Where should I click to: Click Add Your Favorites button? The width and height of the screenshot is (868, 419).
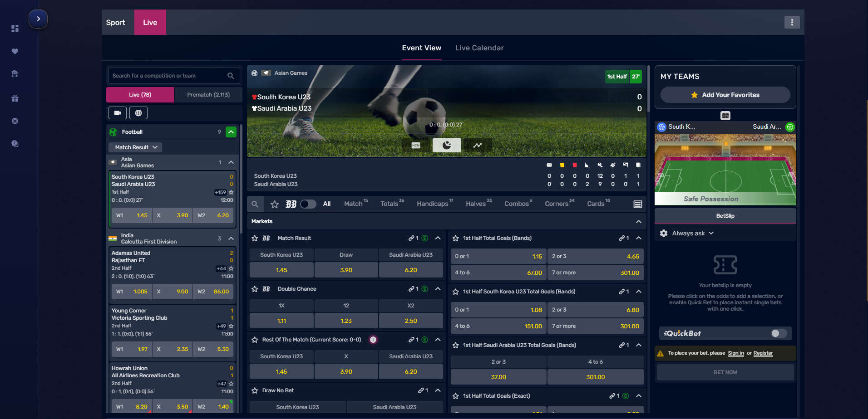click(725, 95)
